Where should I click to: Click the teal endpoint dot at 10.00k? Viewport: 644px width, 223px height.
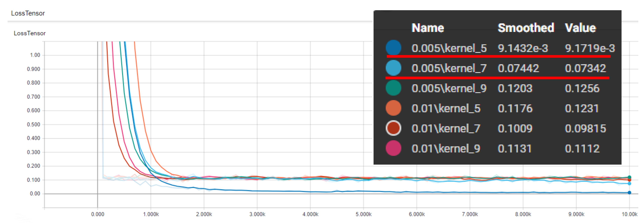(x=629, y=177)
